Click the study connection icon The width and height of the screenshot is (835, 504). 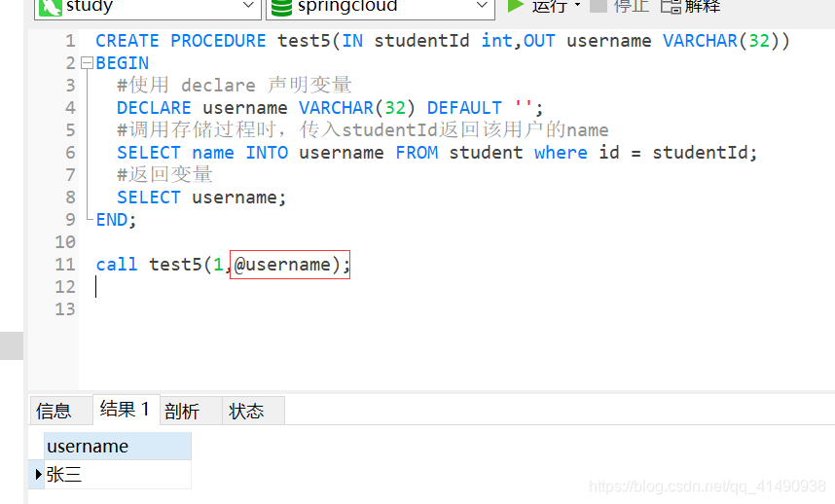51,7
